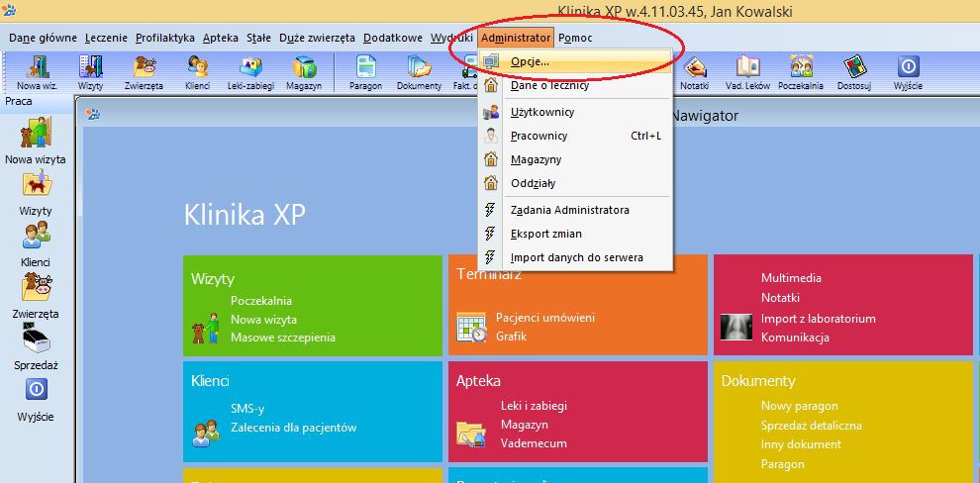Click Wyjście in the Praca sidebar
Image resolution: width=980 pixels, height=483 pixels.
pyautogui.click(x=36, y=398)
